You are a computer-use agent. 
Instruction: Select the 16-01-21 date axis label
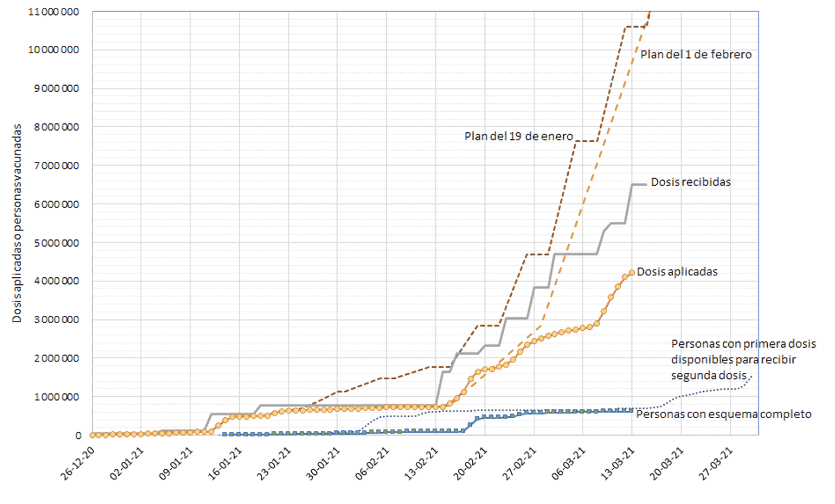[225, 463]
